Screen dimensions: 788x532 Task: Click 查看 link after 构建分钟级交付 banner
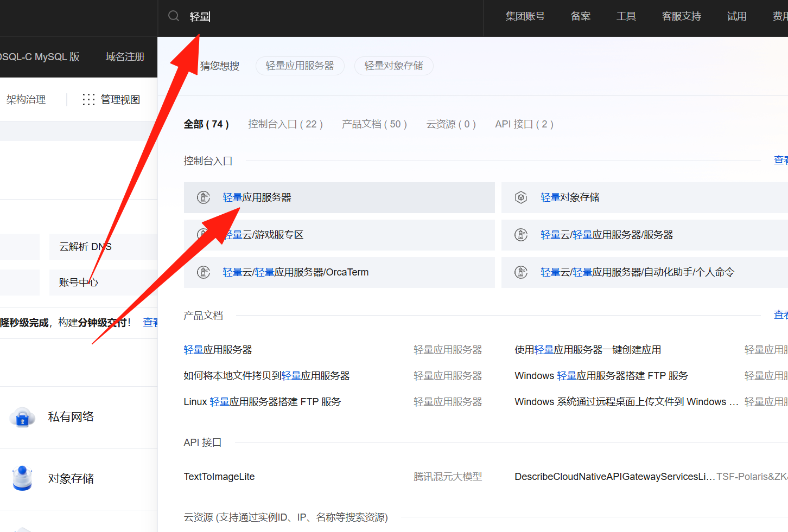pyautogui.click(x=150, y=323)
